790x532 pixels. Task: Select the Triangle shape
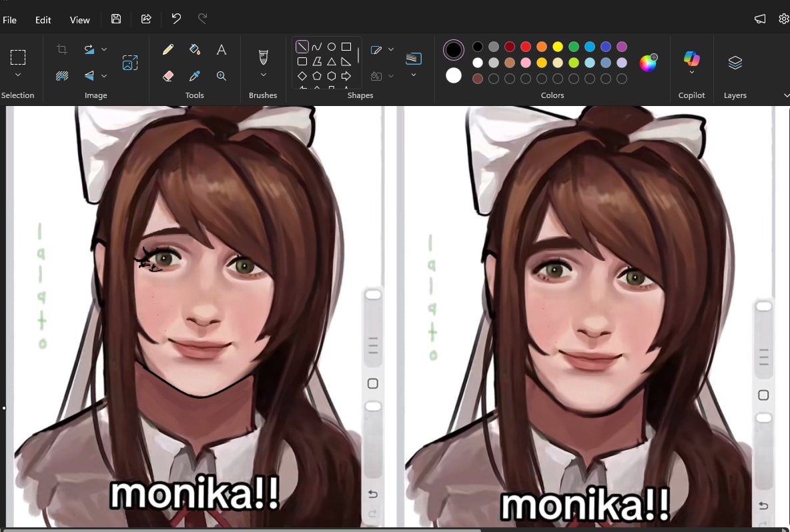(x=332, y=61)
